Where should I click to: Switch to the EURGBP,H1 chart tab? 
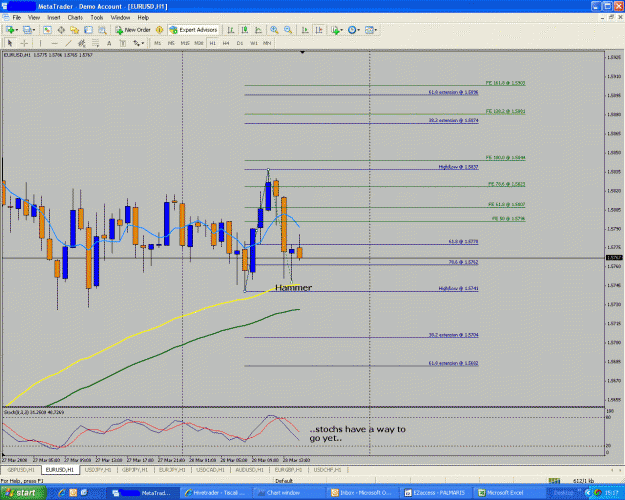point(288,470)
